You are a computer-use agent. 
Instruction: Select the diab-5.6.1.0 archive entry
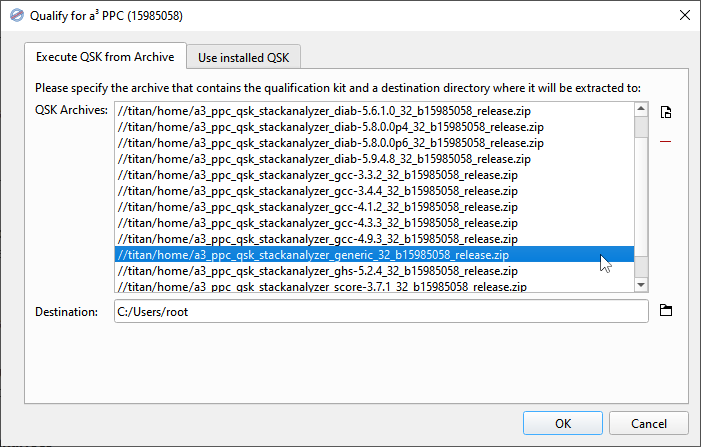click(374, 111)
